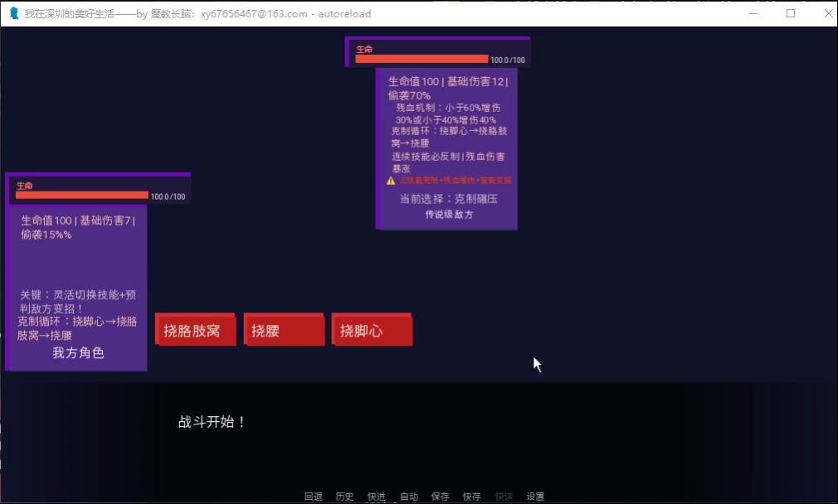The width and height of the screenshot is (838, 504).
Task: Choose the 挠胳肢窝 skill button
Action: tap(195, 330)
